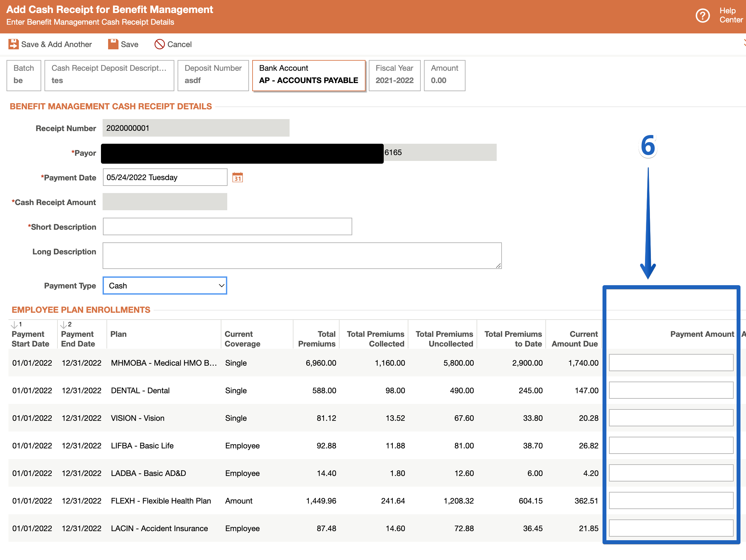Image resolution: width=746 pixels, height=560 pixels.
Task: Click the Receipt Number field
Action: click(196, 128)
